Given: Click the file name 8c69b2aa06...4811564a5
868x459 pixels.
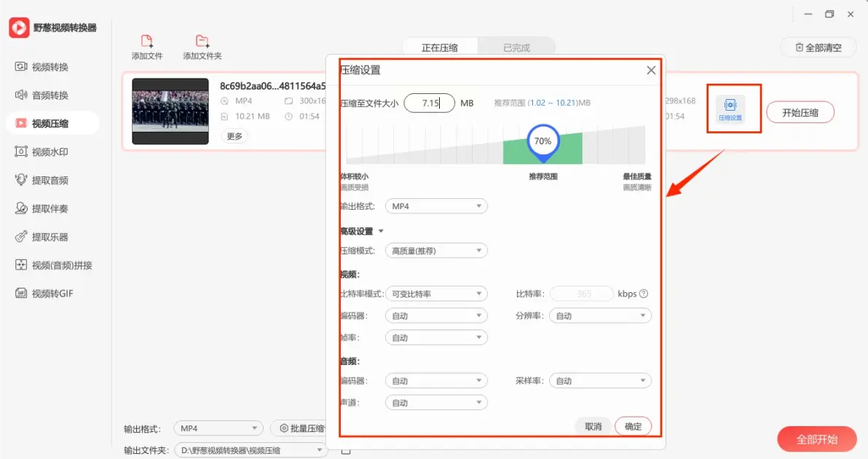Looking at the screenshot, I should tap(273, 86).
